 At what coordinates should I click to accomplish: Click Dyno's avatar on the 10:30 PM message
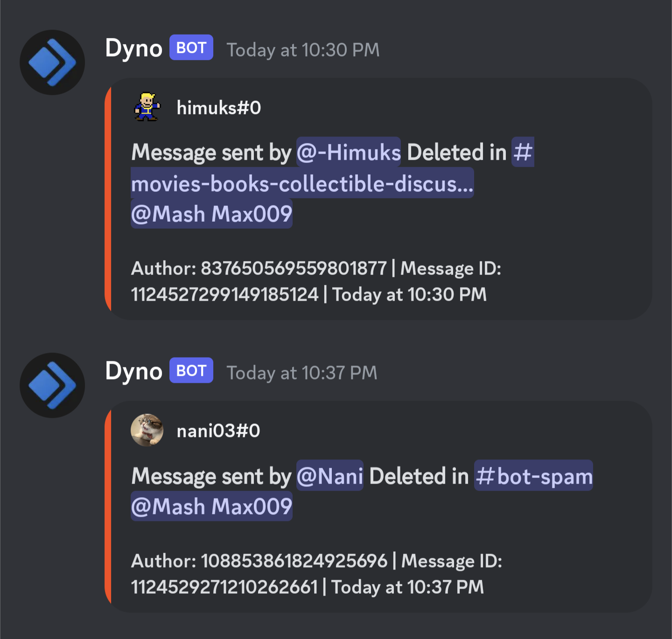[52, 63]
